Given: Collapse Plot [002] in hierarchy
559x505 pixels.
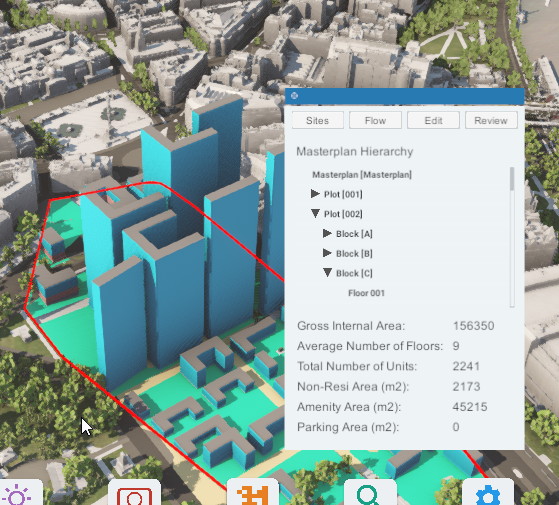Looking at the screenshot, I should point(315,213).
